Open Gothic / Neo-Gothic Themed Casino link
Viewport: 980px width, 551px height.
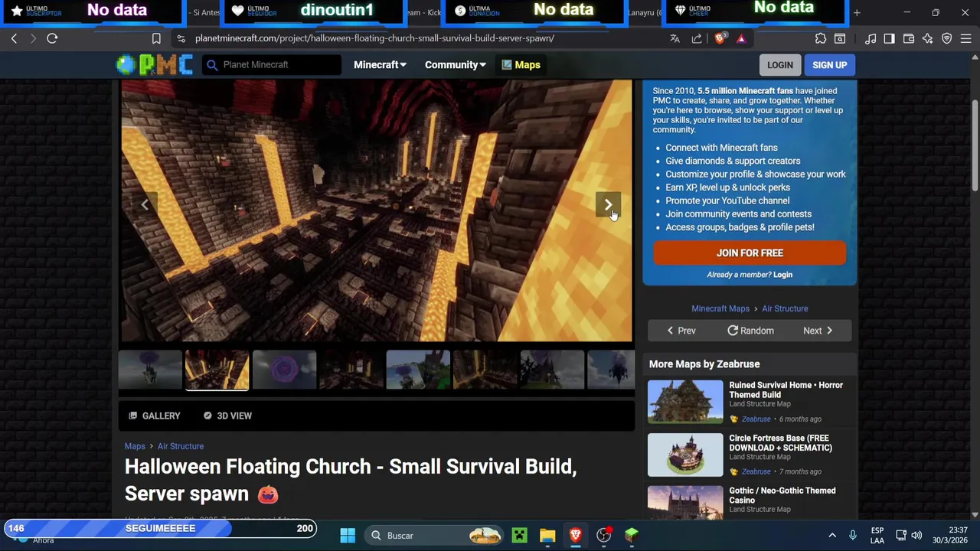pyautogui.click(x=782, y=495)
